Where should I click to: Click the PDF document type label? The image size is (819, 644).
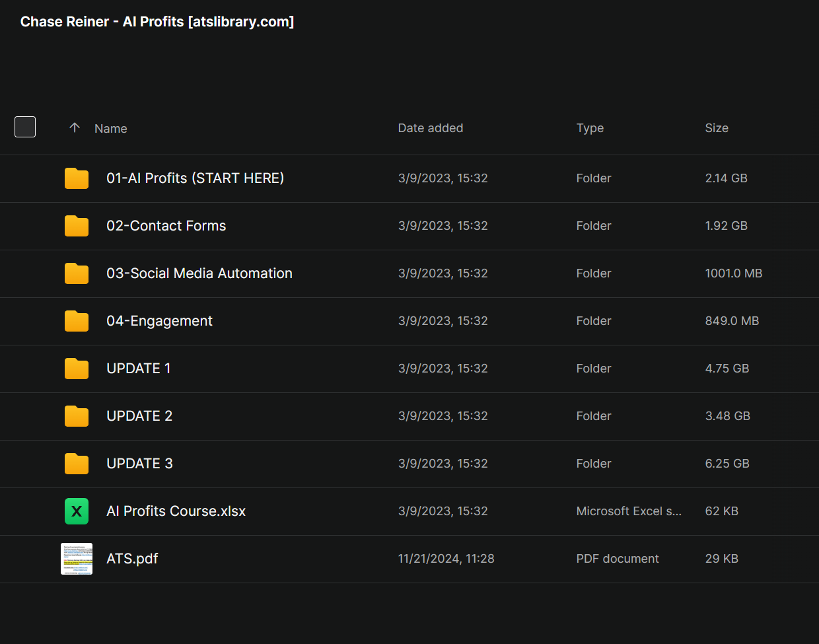point(618,559)
